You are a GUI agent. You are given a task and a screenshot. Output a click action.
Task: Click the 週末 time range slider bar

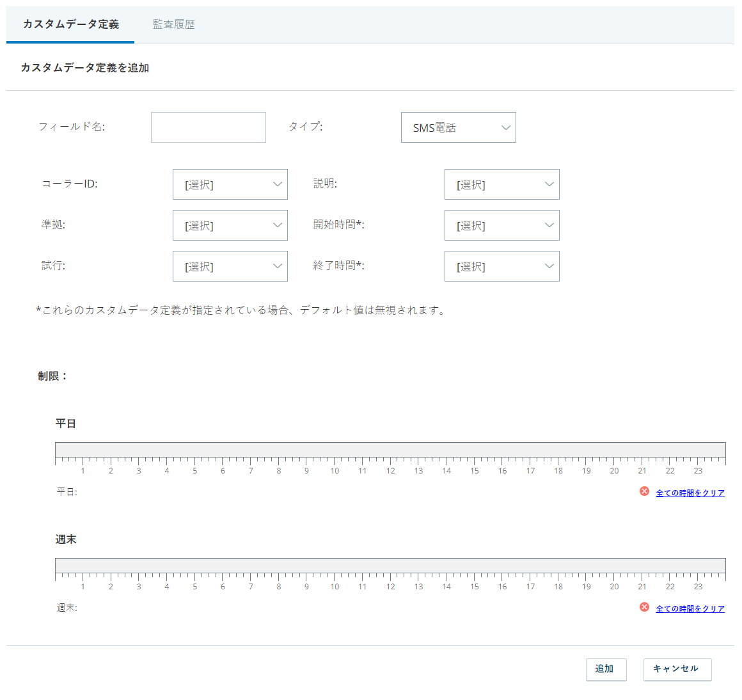coord(390,566)
